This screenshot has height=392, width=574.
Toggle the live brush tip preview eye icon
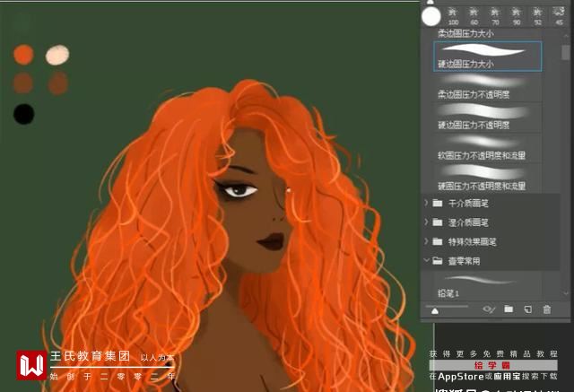489,309
